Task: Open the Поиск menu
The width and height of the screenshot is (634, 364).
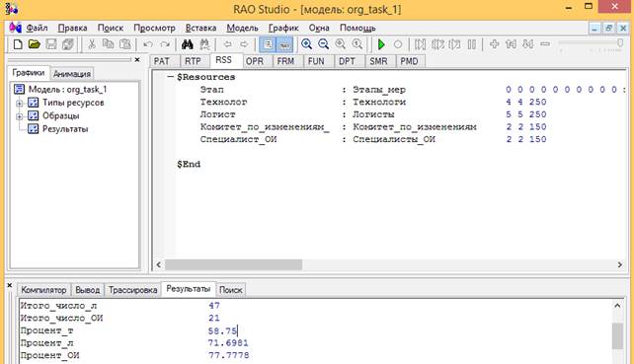Action: [110, 28]
